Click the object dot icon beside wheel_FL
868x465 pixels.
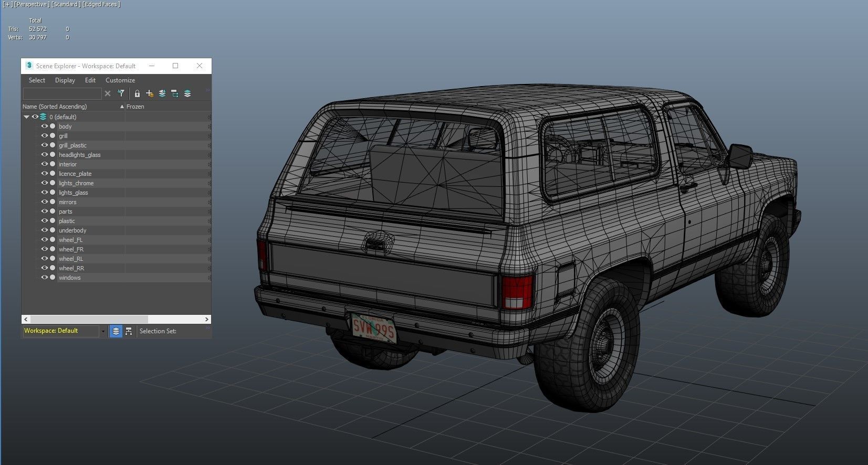[x=53, y=240]
